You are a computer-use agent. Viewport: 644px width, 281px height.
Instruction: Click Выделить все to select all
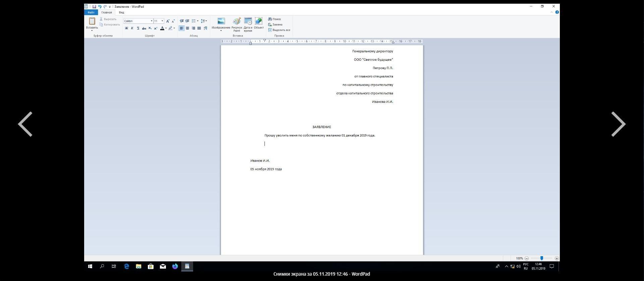click(x=279, y=30)
